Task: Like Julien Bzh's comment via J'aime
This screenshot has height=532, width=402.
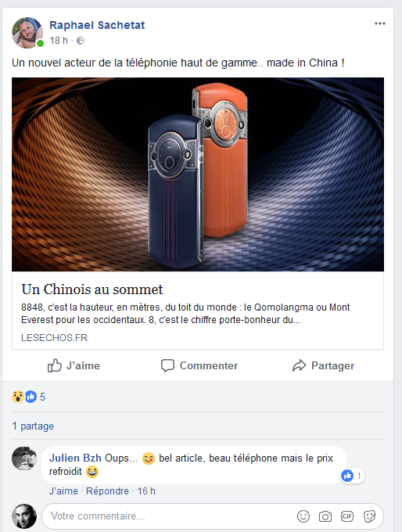Action: point(63,491)
